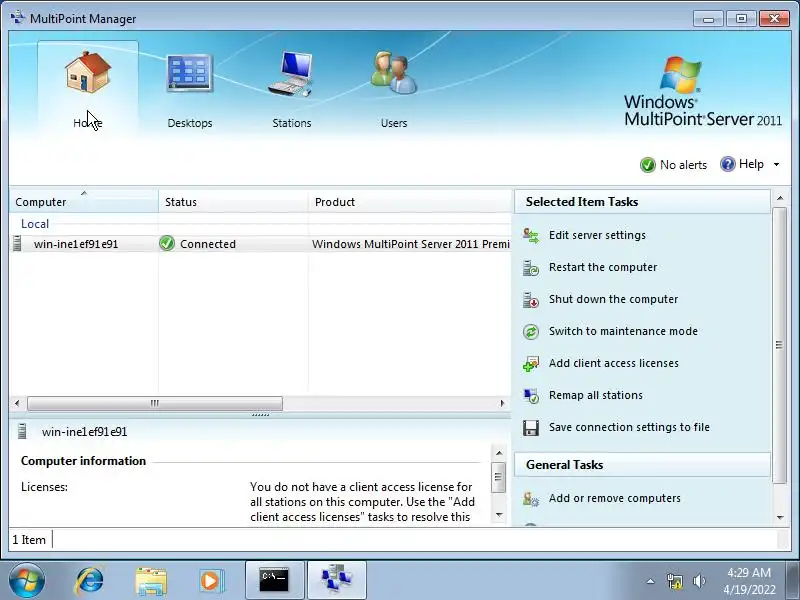Open the Help text link
This screenshot has height=600, width=800.
tap(751, 164)
